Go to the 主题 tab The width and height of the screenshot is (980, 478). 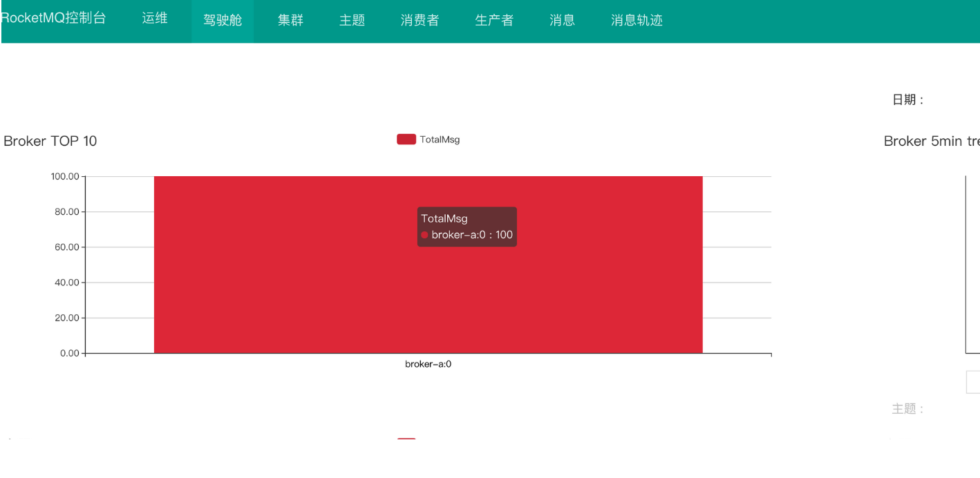352,21
